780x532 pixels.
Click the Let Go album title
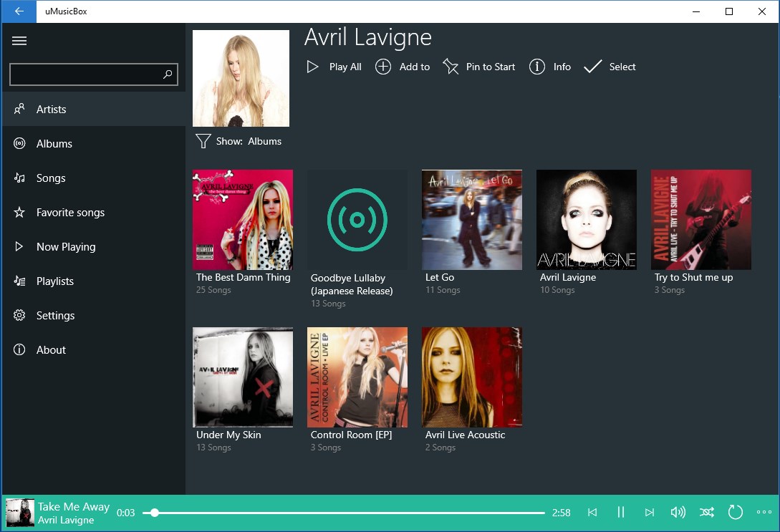440,277
